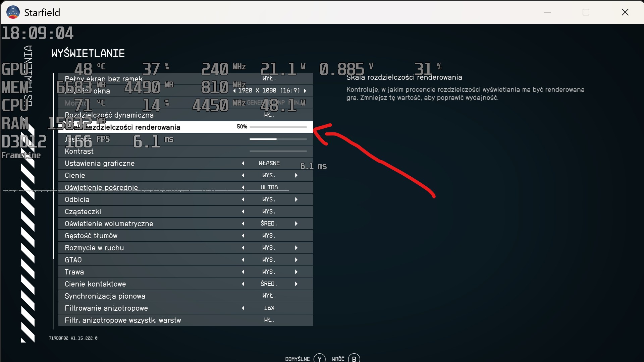Toggle Synchronizacja pionowa setting
The height and width of the screenshot is (362, 644).
269,296
